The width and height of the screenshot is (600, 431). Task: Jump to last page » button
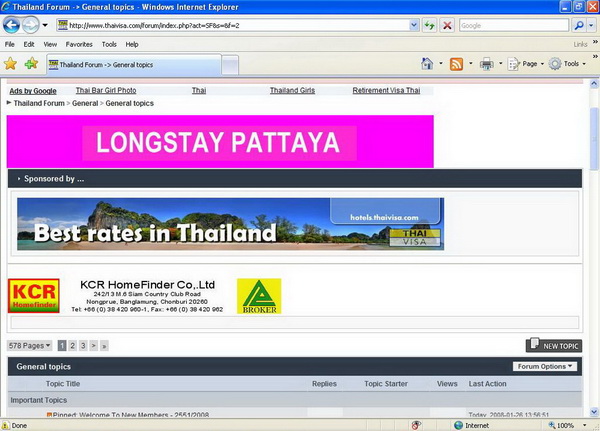click(x=104, y=346)
